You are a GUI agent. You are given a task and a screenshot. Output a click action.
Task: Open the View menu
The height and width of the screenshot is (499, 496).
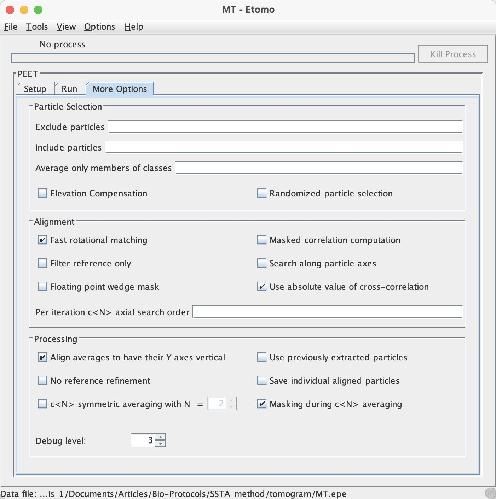click(66, 27)
